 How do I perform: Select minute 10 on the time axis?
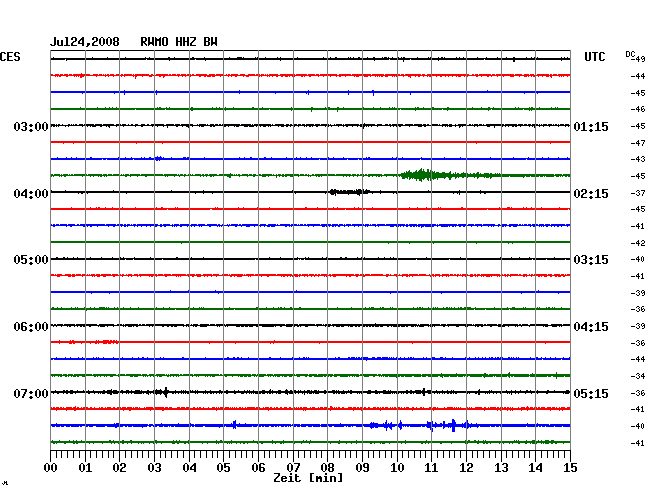(397, 468)
